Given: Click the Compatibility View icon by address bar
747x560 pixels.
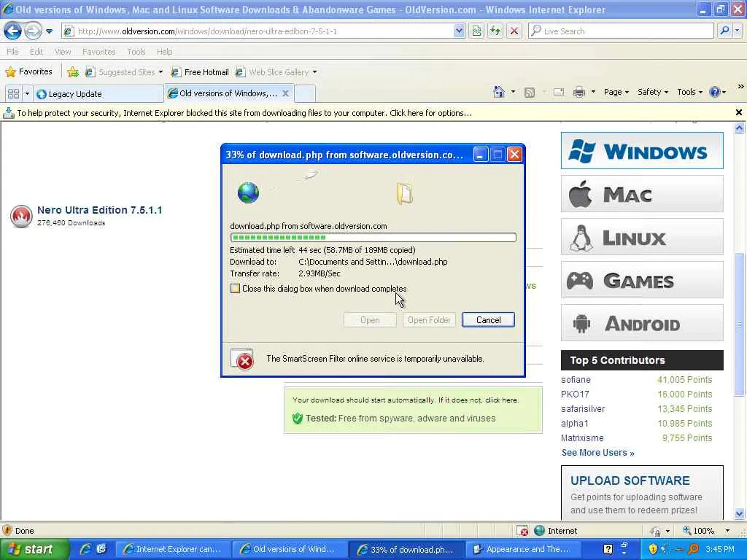Looking at the screenshot, I should pyautogui.click(x=476, y=31).
